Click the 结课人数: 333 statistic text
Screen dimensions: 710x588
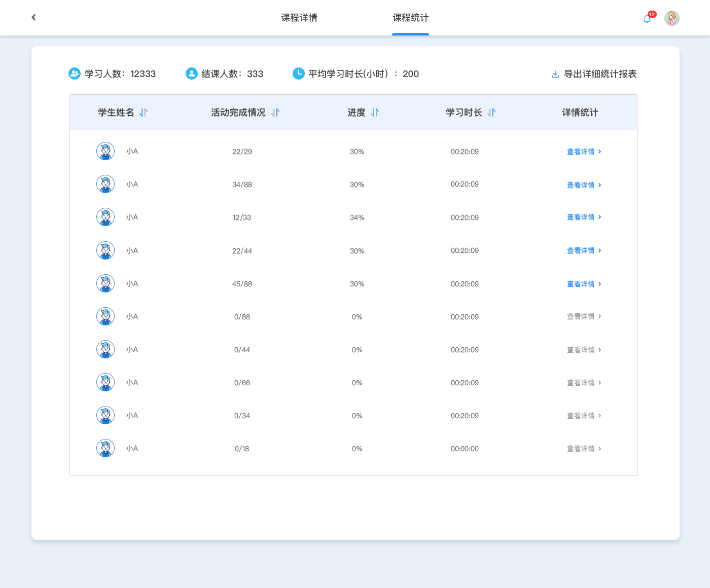[x=232, y=74]
